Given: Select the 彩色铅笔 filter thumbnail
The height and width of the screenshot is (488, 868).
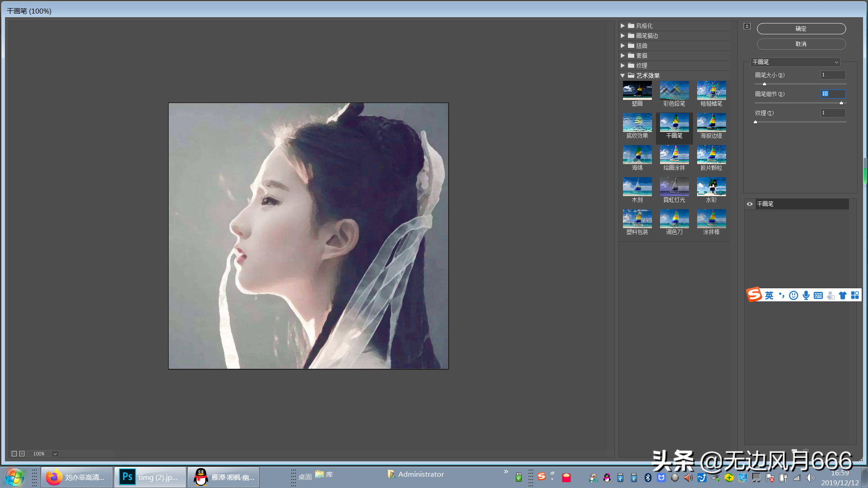Looking at the screenshot, I should [x=674, y=90].
